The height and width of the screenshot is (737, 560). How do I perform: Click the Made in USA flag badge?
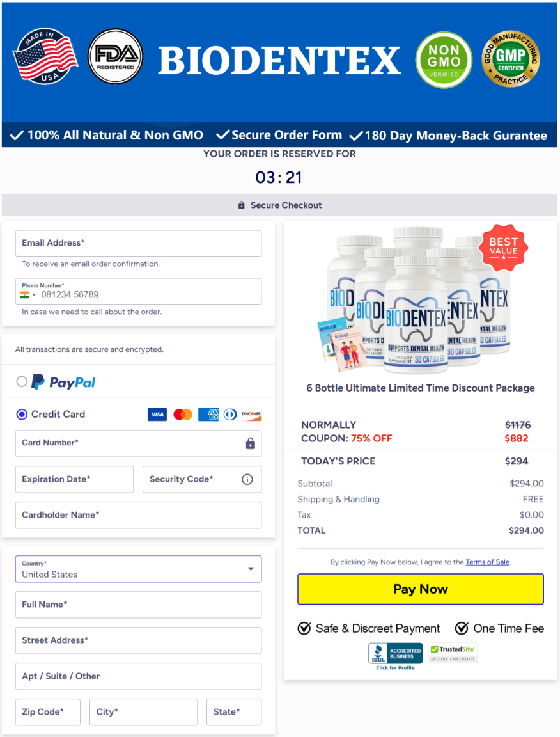point(45,56)
